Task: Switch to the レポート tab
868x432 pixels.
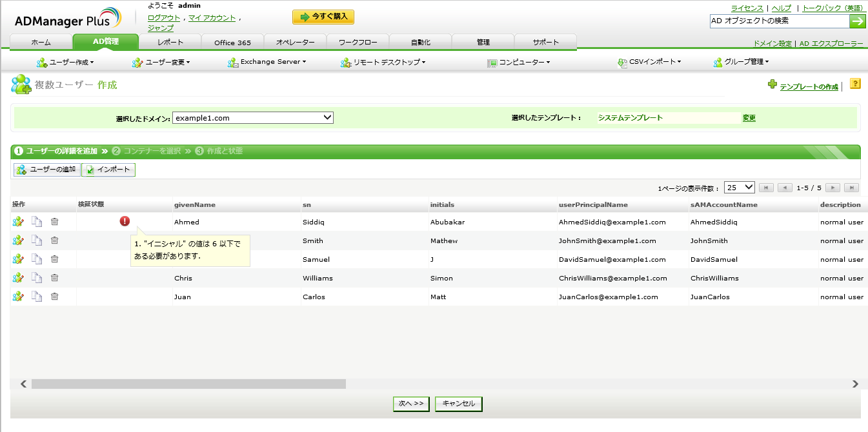Action: click(170, 42)
